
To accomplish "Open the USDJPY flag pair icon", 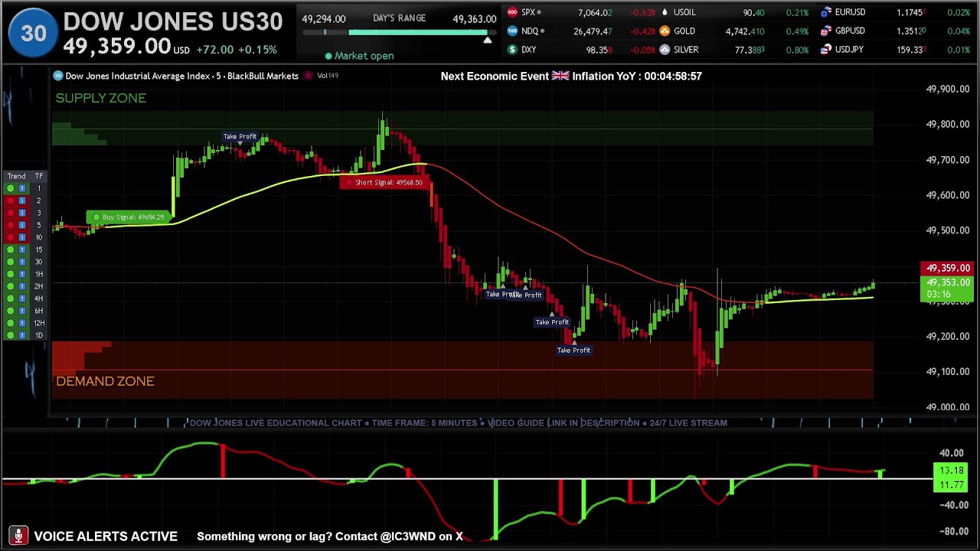I will [x=826, y=50].
